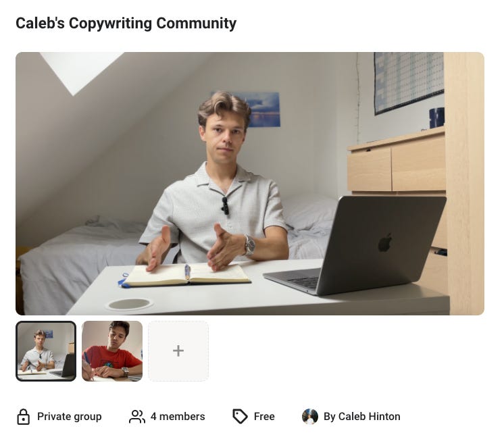Click the padlock Private group icon
This screenshot has height=441, width=504.
(24, 417)
